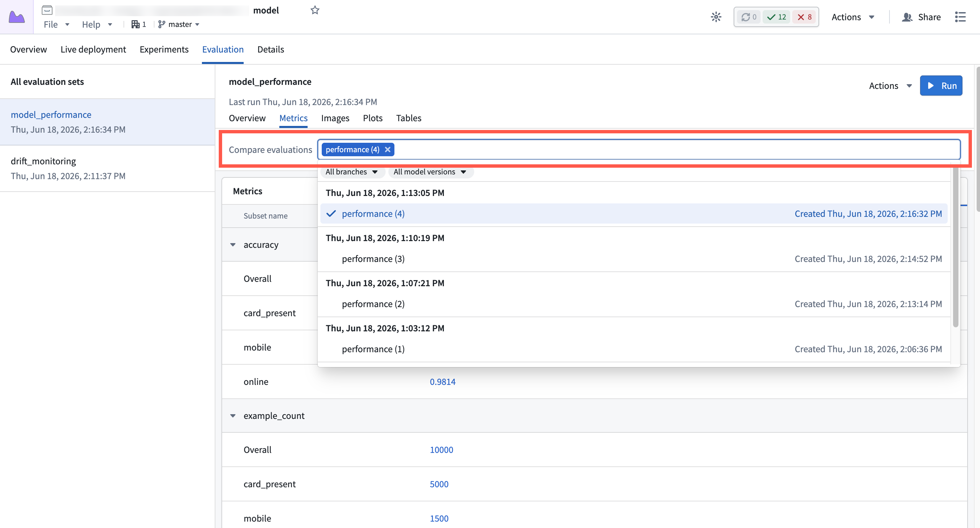
Task: Click the purple app logo icon
Action: (x=17, y=17)
